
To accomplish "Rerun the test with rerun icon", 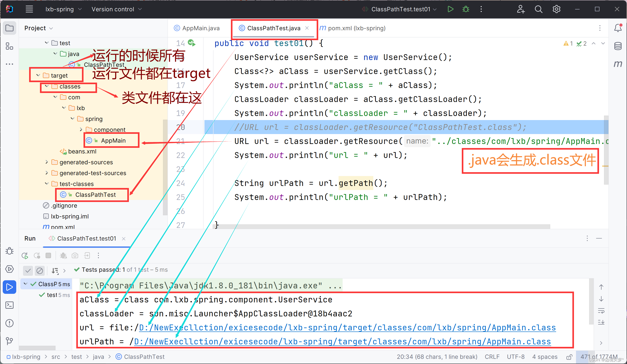I will tap(25, 255).
